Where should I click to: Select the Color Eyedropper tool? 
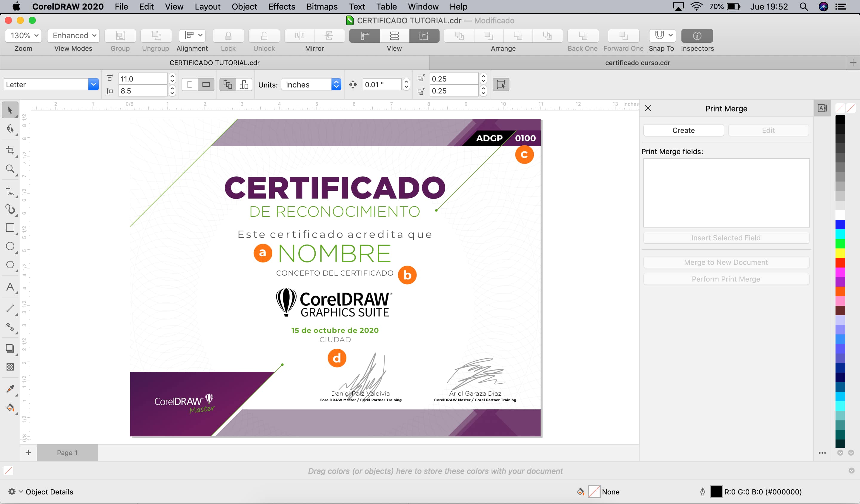10,389
